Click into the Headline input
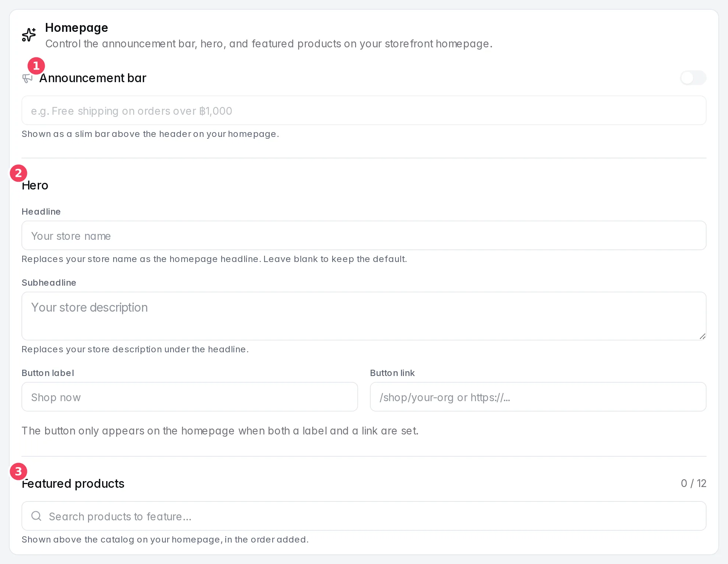 pyautogui.click(x=364, y=235)
